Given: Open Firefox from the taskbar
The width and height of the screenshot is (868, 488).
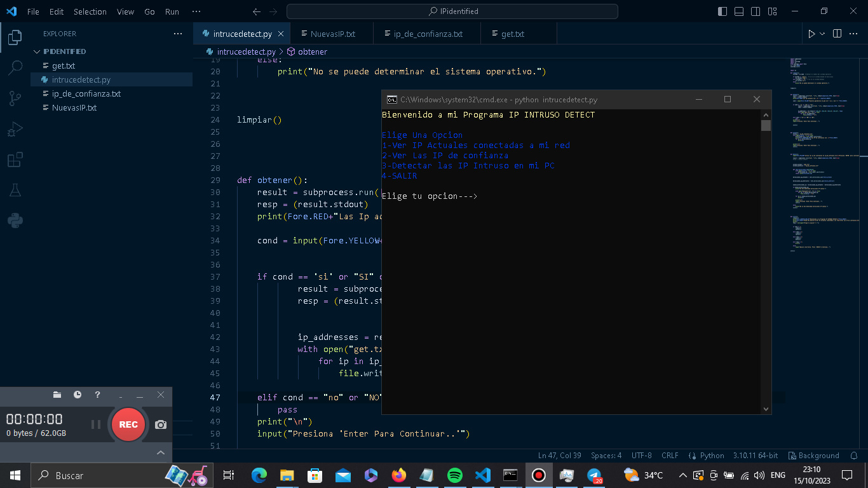Looking at the screenshot, I should [x=399, y=475].
